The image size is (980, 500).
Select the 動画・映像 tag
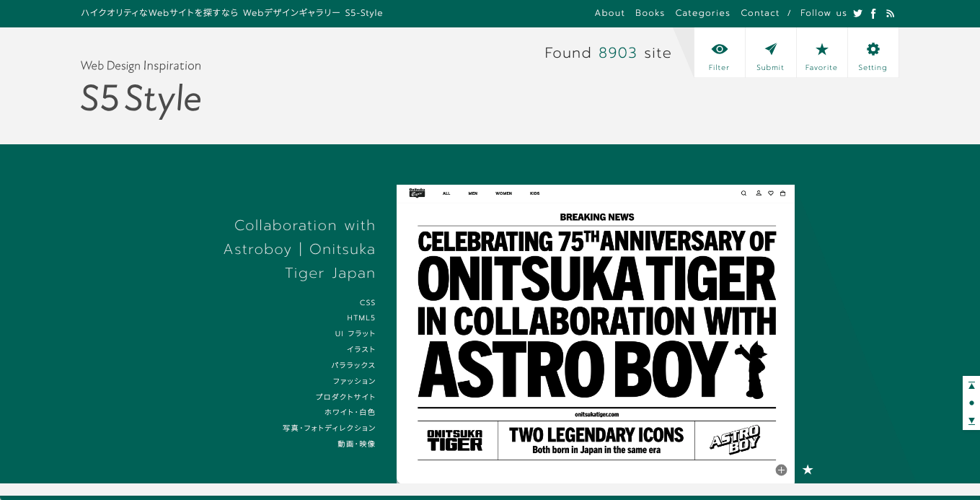[x=356, y=444]
